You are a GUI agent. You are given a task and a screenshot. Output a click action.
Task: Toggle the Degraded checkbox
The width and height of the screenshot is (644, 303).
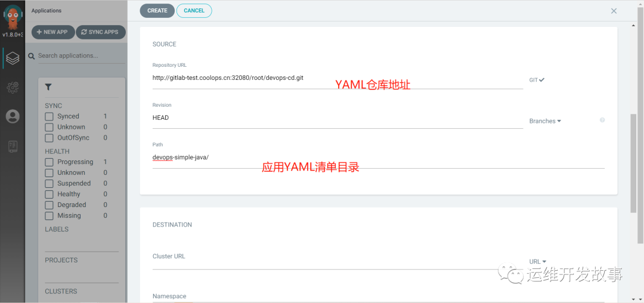(49, 205)
